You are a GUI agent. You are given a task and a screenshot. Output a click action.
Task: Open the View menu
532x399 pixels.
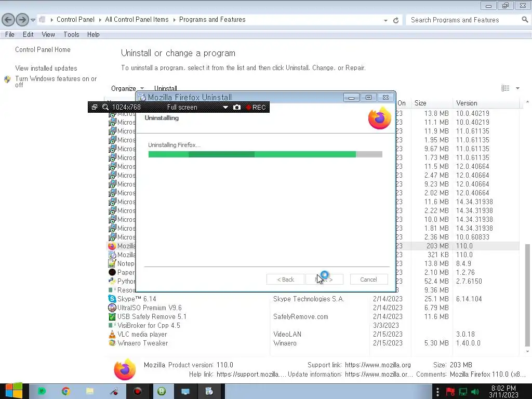click(x=48, y=35)
